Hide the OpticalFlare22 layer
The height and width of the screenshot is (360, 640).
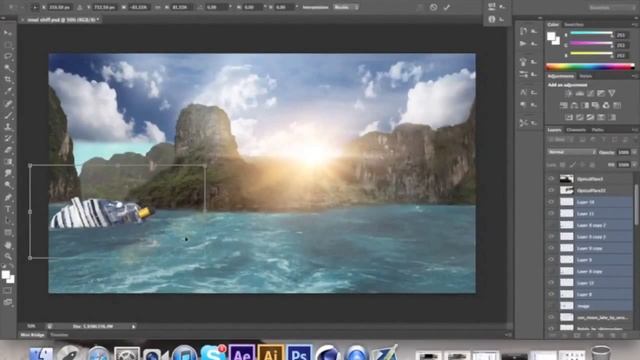(x=551, y=190)
